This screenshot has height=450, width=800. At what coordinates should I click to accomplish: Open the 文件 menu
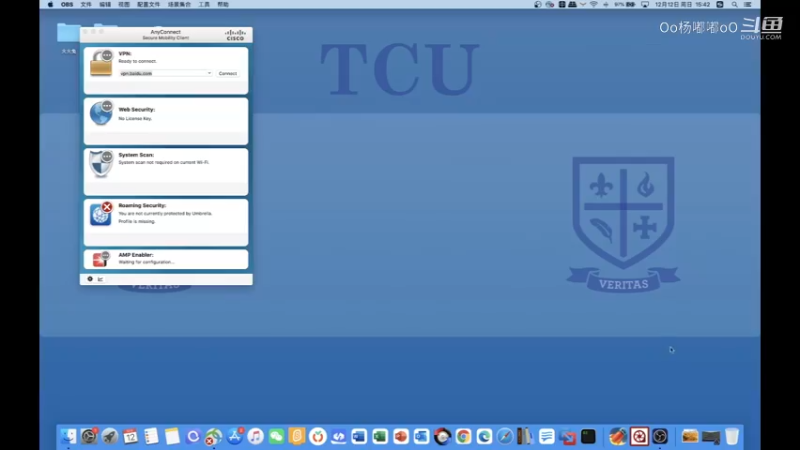pos(86,4)
